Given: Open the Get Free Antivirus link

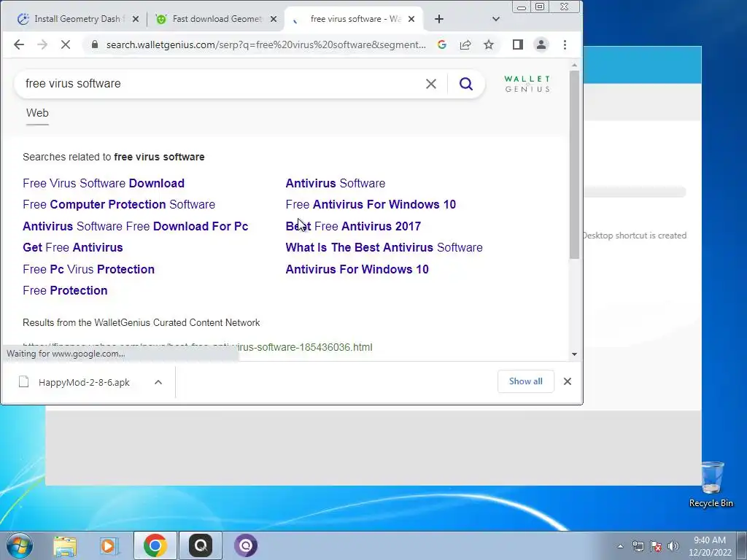Looking at the screenshot, I should [x=72, y=248].
